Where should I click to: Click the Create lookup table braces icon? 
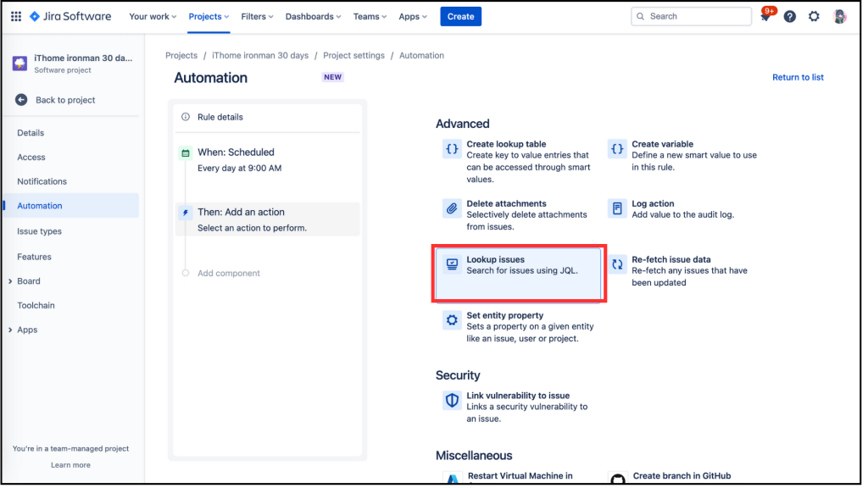pyautogui.click(x=453, y=149)
